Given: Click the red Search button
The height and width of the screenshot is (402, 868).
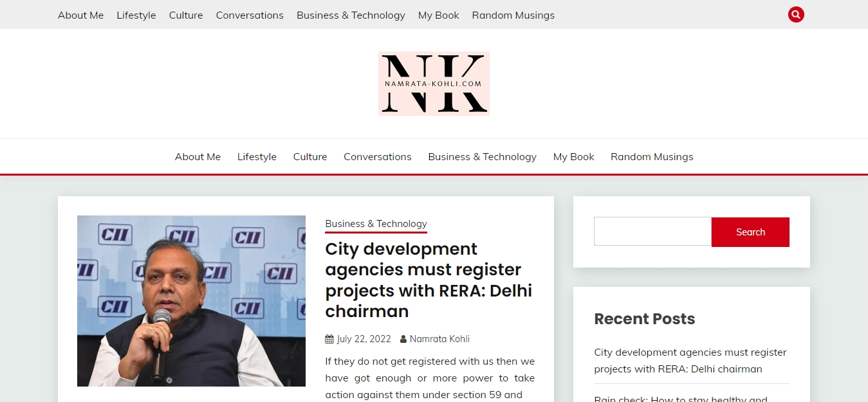Looking at the screenshot, I should [x=750, y=232].
